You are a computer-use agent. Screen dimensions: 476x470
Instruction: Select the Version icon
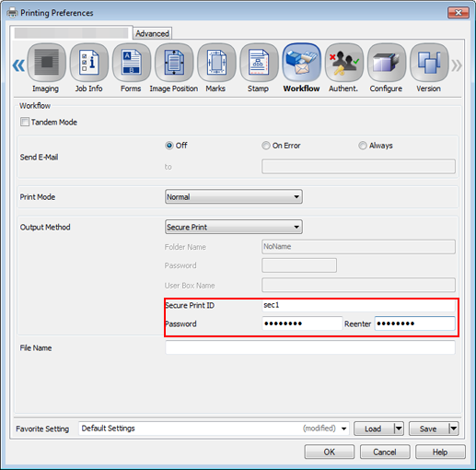click(x=429, y=63)
